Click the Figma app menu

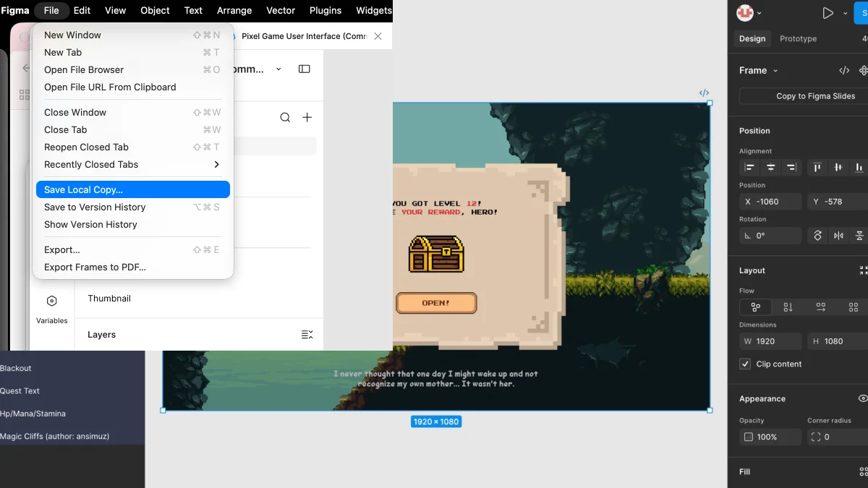pyautogui.click(x=14, y=10)
